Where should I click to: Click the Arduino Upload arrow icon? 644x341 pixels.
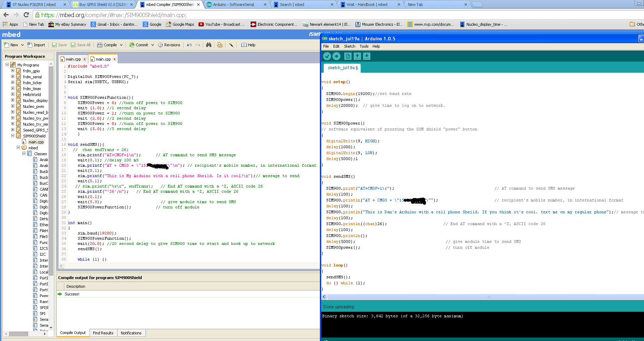click(x=336, y=56)
